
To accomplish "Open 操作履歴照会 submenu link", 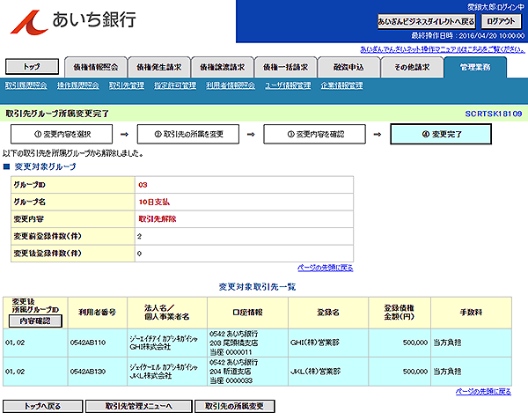I will [77, 85].
